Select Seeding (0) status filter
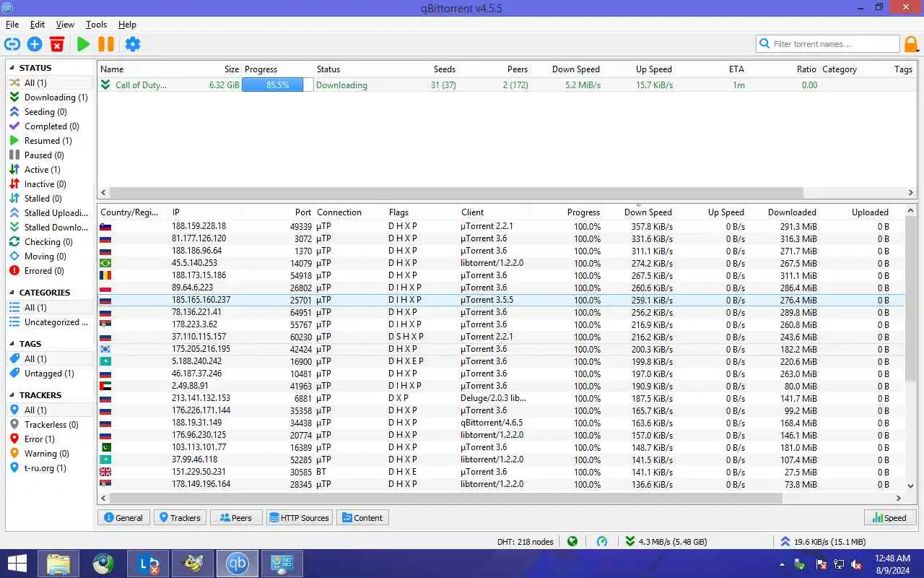The height and width of the screenshot is (578, 924). (50, 112)
